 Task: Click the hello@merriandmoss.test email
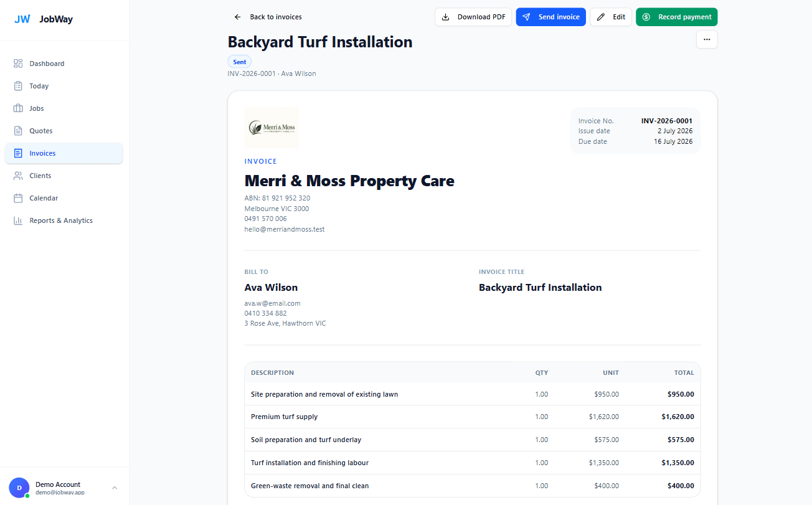[x=285, y=229]
